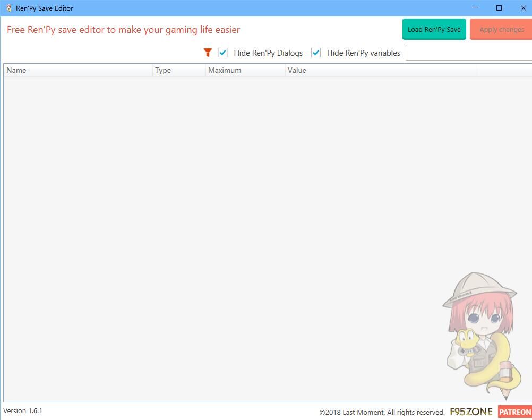Focus the filter search text field
This screenshot has width=532, height=420.
(x=468, y=53)
